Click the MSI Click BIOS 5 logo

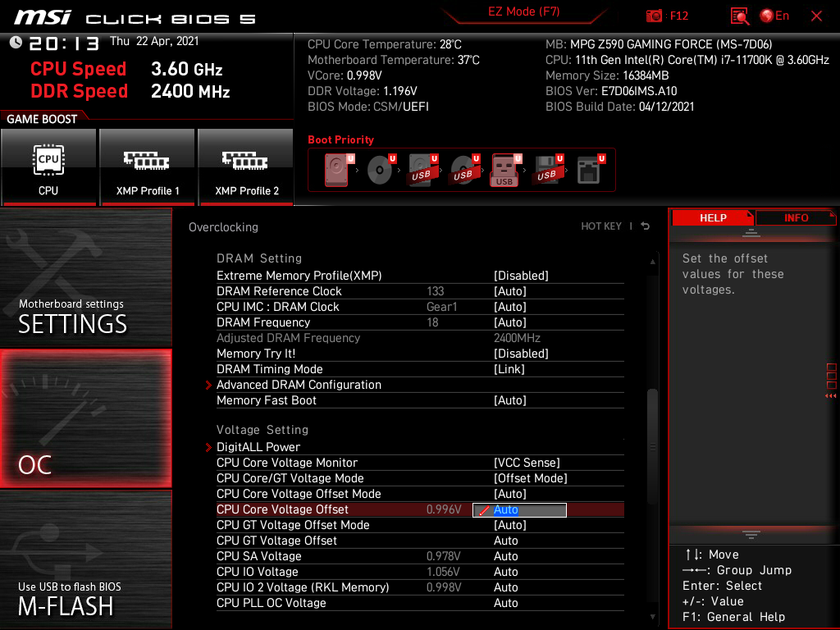135,18
